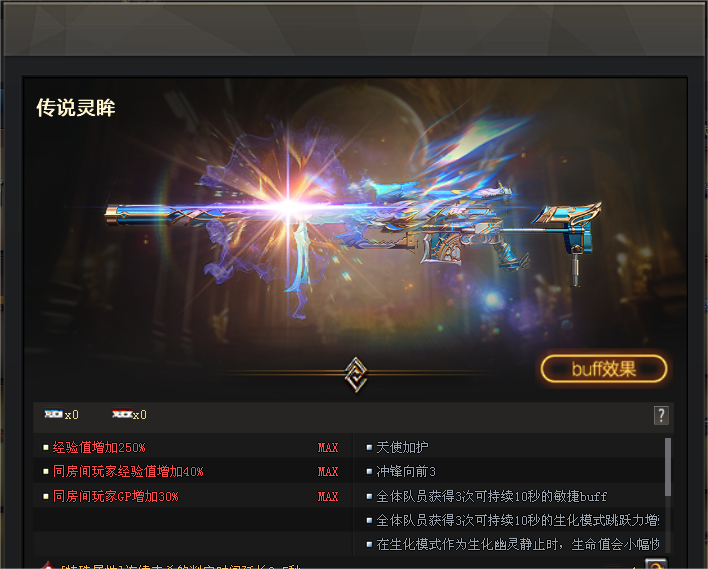This screenshot has width=708, height=569.
Task: Select the 生化模式跳跃力 effect entry
Action: 517,521
